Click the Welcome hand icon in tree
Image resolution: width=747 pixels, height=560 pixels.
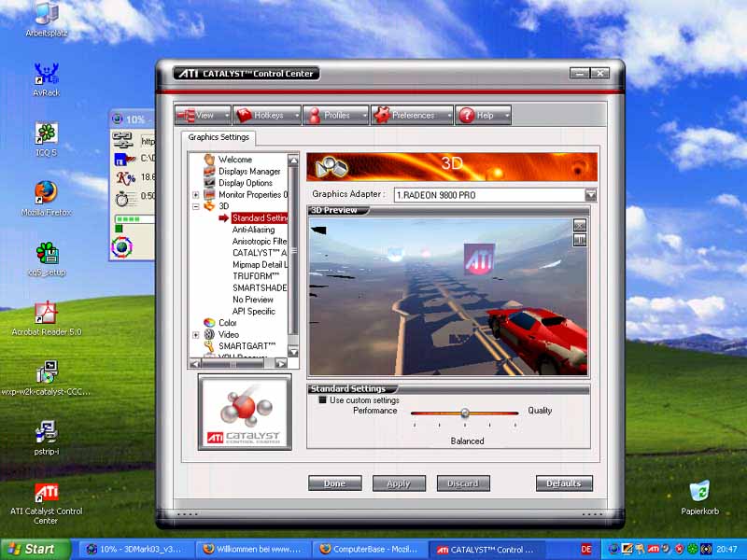coord(209,159)
